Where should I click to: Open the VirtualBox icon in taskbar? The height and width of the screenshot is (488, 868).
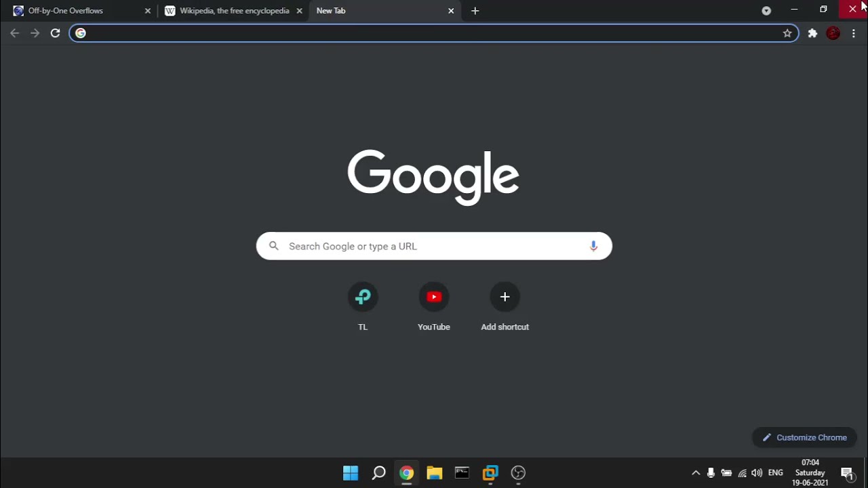click(490, 473)
